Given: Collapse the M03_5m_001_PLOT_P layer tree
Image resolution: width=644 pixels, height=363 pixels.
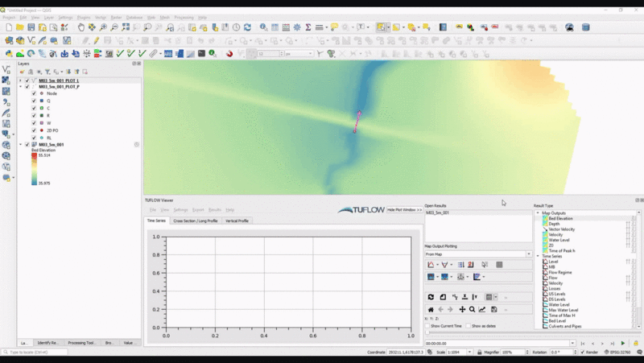Looking at the screenshot, I should coord(20,87).
